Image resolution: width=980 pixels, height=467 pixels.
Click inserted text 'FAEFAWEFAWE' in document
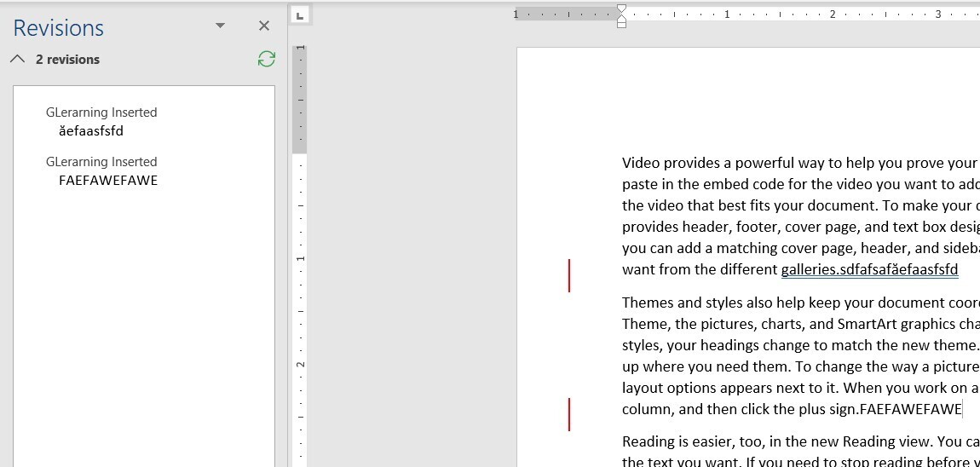coord(911,410)
